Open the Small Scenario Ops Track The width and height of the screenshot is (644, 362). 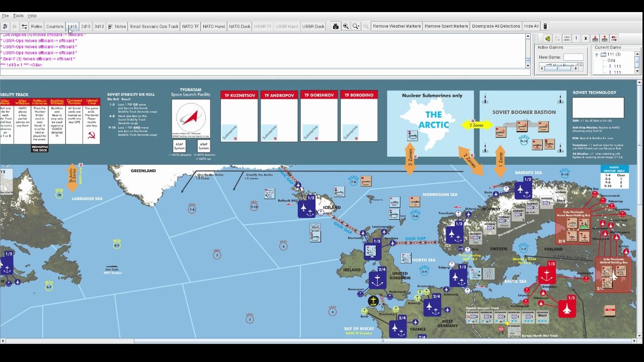coord(154,26)
